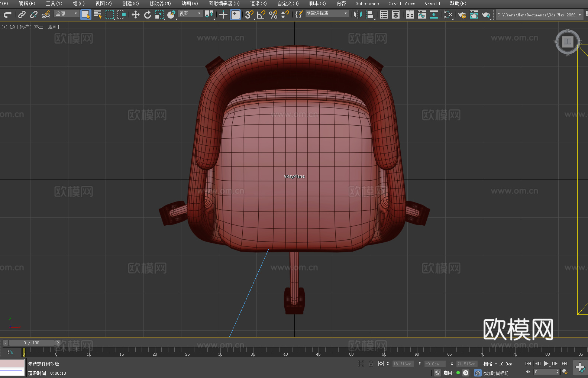The image size is (588, 378).
Task: Play the animation
Action: click(x=546, y=364)
